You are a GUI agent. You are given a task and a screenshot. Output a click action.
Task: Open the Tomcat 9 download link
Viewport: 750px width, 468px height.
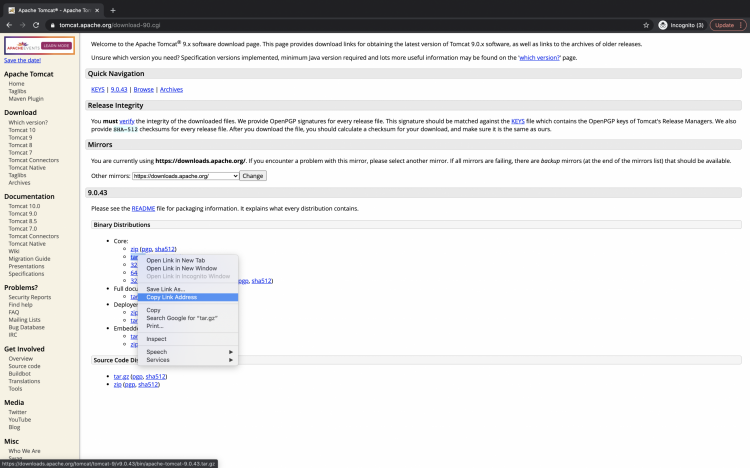tap(20, 138)
